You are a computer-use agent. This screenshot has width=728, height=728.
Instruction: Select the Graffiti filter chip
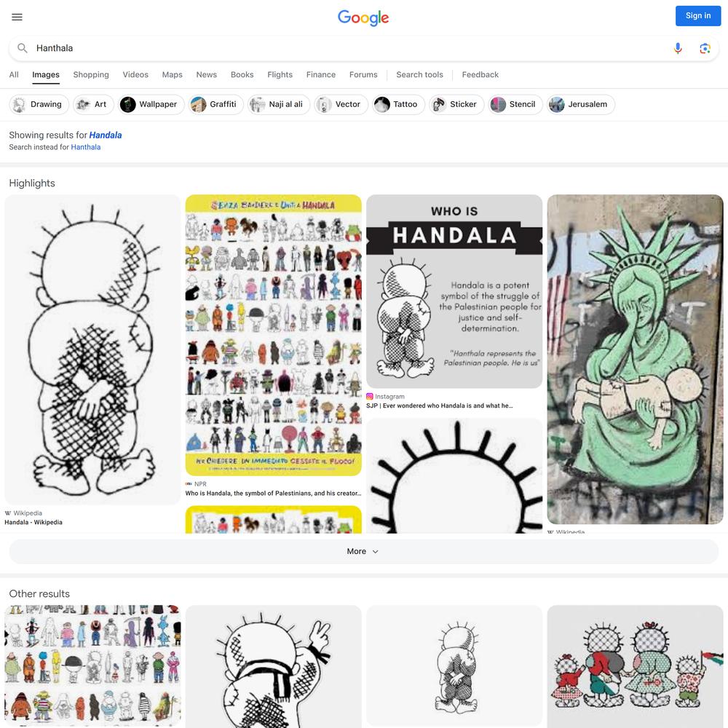[x=216, y=104]
